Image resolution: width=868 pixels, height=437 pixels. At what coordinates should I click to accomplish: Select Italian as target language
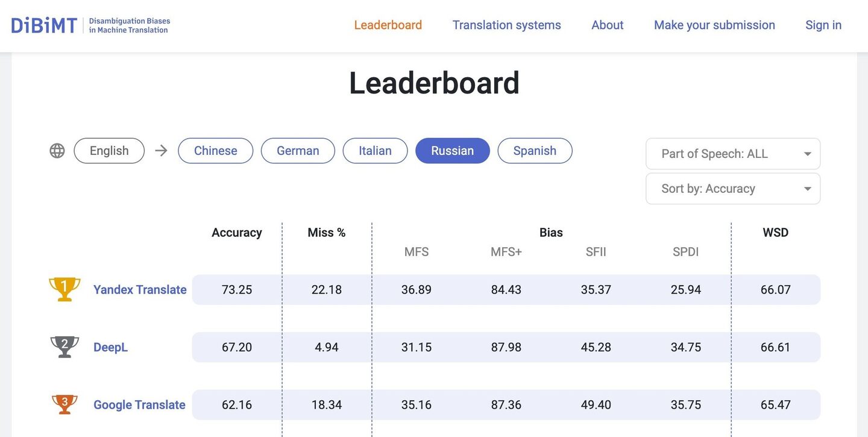pos(375,151)
